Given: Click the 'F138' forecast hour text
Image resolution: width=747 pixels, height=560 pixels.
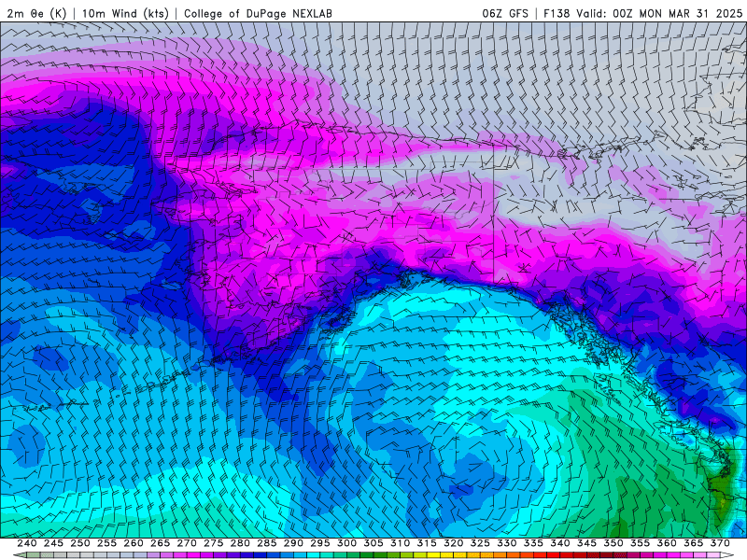Looking at the screenshot, I should coord(557,13).
